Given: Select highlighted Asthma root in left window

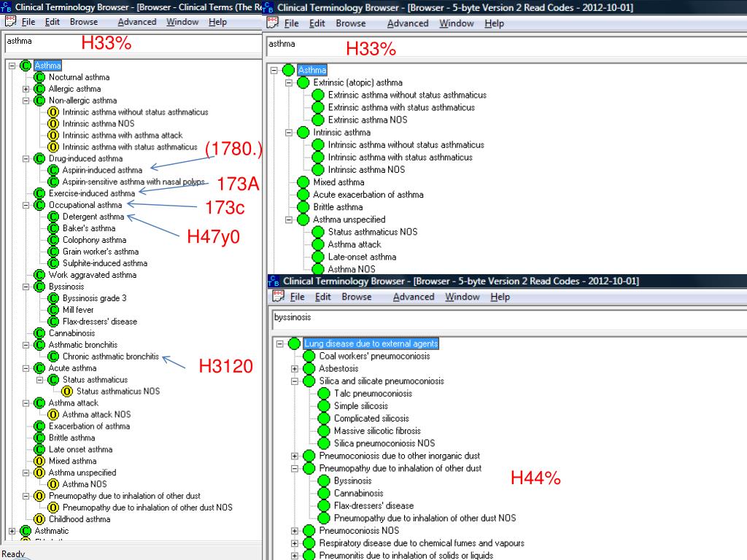Looking at the screenshot, I should click(x=47, y=66).
